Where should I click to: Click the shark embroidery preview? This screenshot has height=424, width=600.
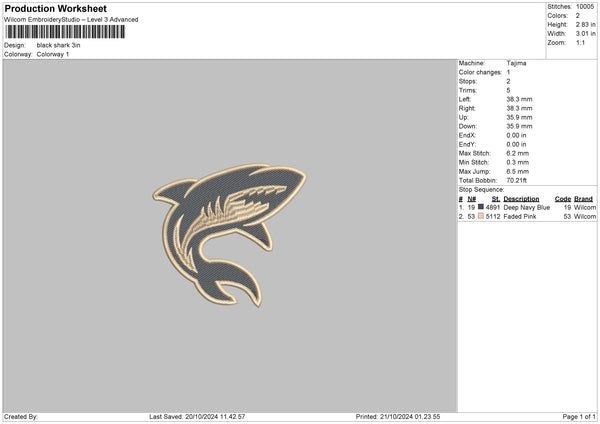tap(229, 235)
